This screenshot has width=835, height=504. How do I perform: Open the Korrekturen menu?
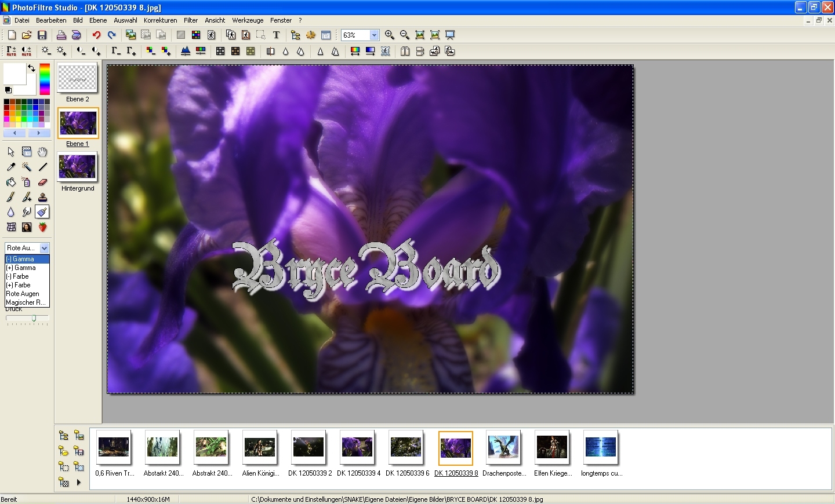[161, 20]
